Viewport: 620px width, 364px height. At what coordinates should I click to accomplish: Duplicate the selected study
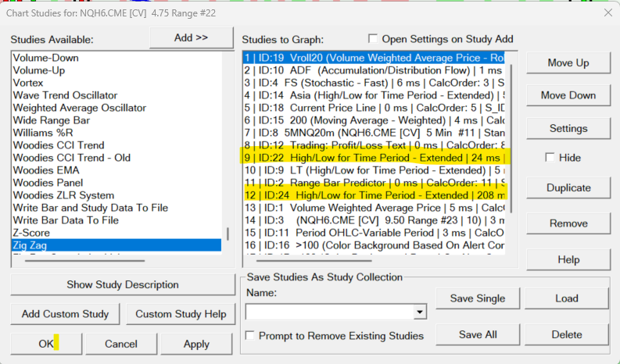coord(568,187)
